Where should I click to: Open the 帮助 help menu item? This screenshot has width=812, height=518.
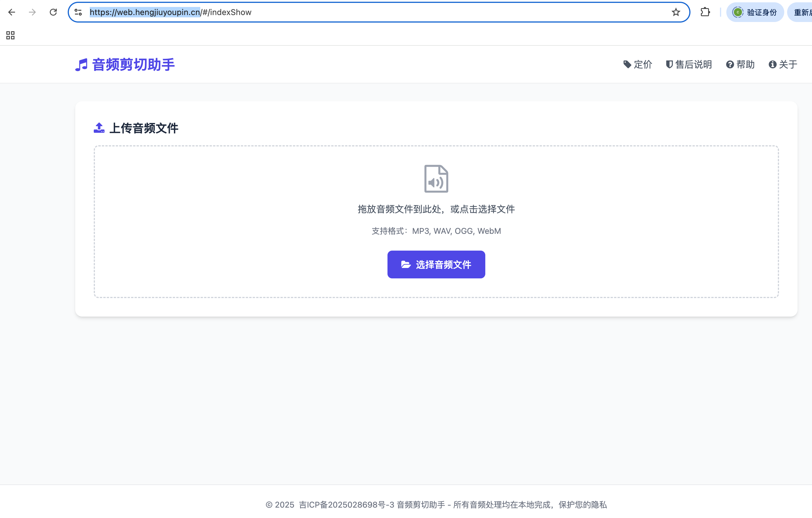[x=740, y=65]
